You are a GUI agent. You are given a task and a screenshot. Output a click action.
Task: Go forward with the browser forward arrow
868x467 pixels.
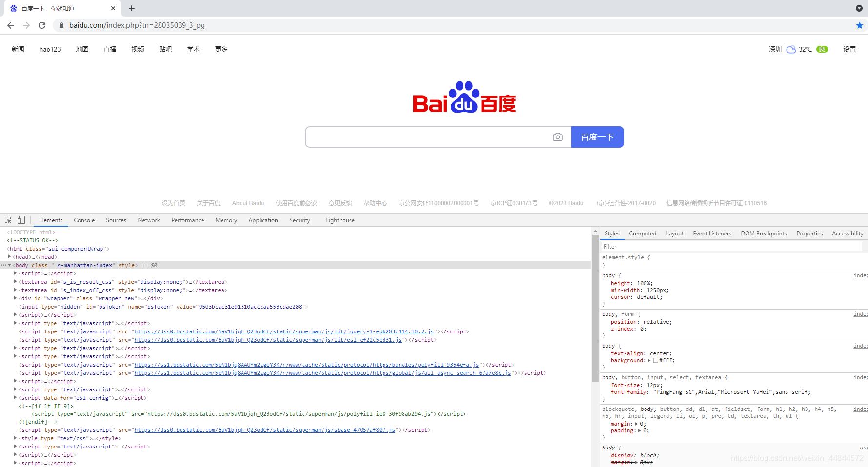pyautogui.click(x=26, y=25)
